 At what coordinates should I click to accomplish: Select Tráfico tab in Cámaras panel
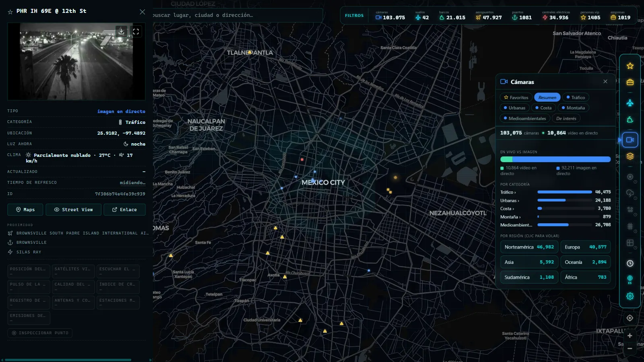(576, 97)
